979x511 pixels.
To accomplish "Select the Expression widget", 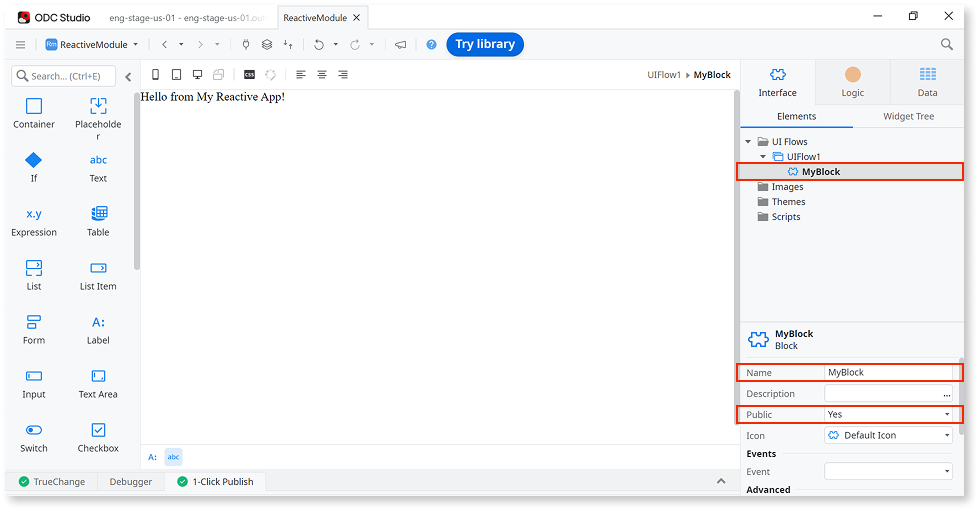I will (x=34, y=222).
